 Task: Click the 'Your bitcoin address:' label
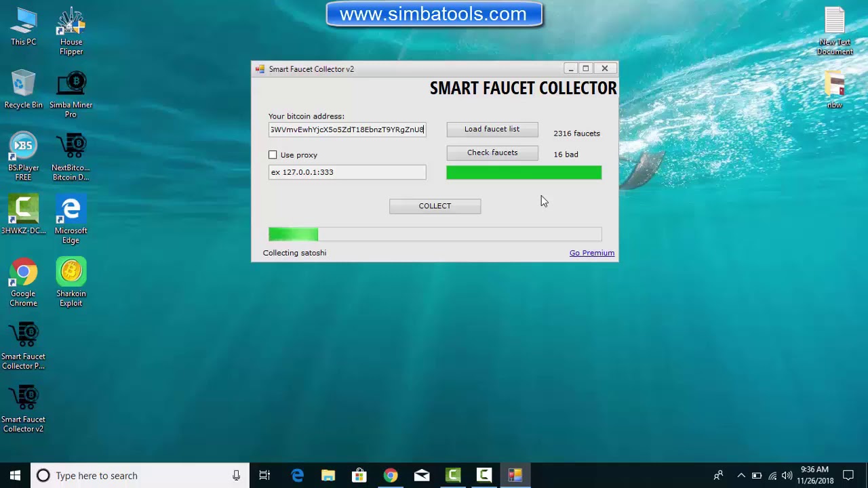point(306,117)
